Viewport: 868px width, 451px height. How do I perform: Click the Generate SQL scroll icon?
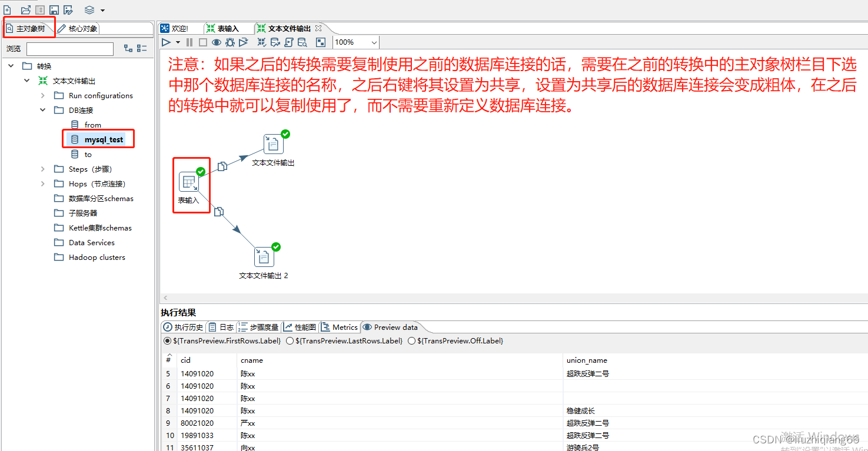coord(288,42)
